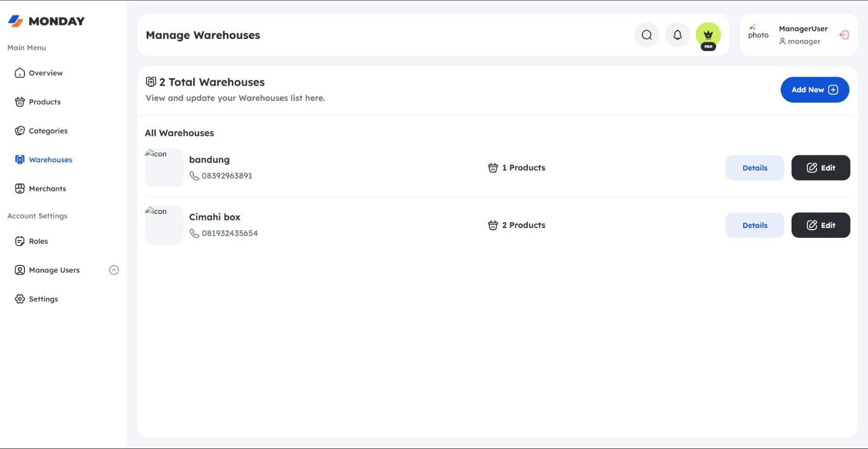Click the Add New button
The width and height of the screenshot is (868, 449).
coord(815,90)
